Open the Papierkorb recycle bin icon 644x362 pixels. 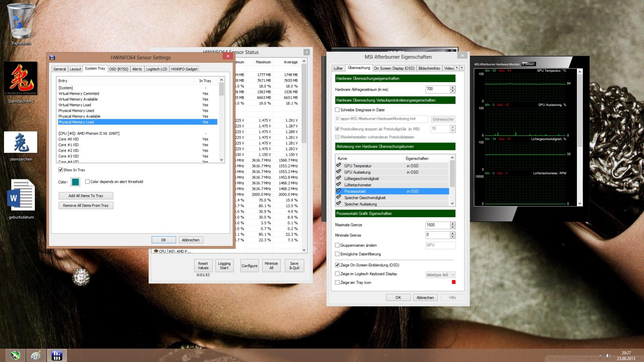point(21,23)
